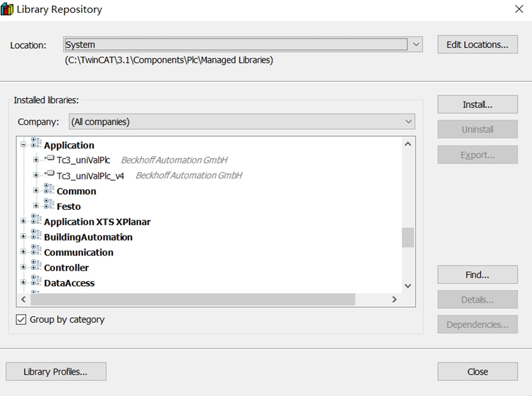Image resolution: width=532 pixels, height=396 pixels.
Task: Click the Tc3_uniValPlc library icon
Action: 49,159
